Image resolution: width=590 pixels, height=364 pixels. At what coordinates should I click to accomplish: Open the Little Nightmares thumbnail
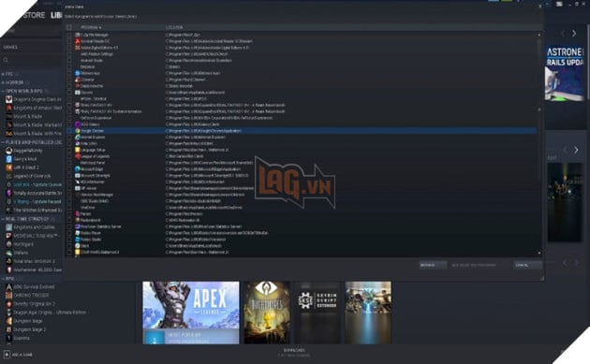point(267,313)
